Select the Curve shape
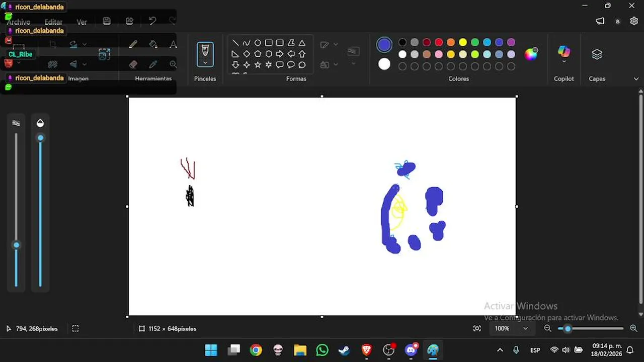Image resolution: width=644 pixels, height=362 pixels. pyautogui.click(x=247, y=43)
